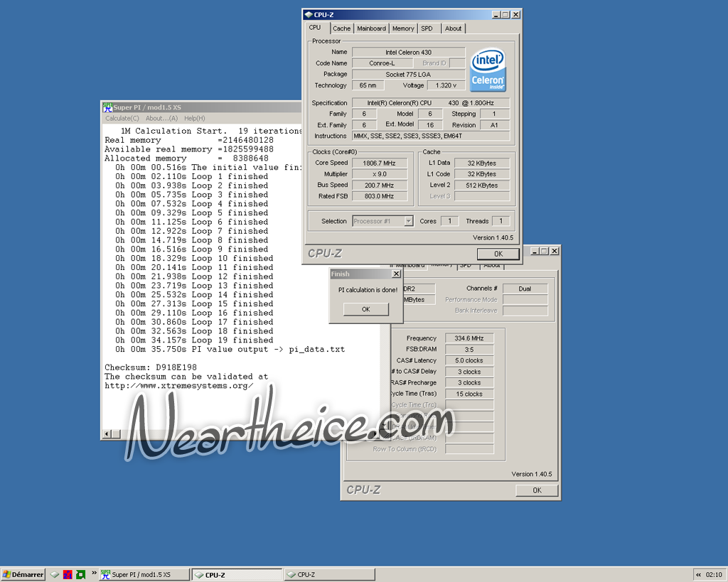Open the Help(H) menu in Super PI
This screenshot has width=728, height=582.
[195, 119]
